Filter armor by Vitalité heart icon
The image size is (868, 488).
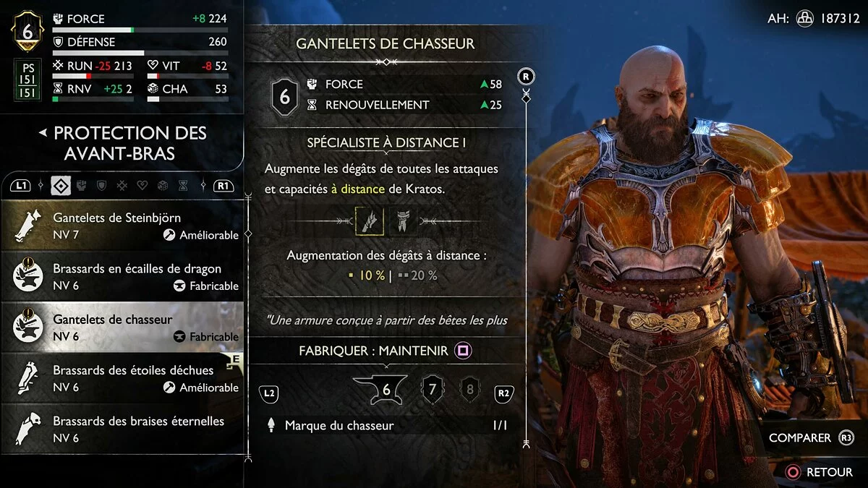(x=142, y=187)
